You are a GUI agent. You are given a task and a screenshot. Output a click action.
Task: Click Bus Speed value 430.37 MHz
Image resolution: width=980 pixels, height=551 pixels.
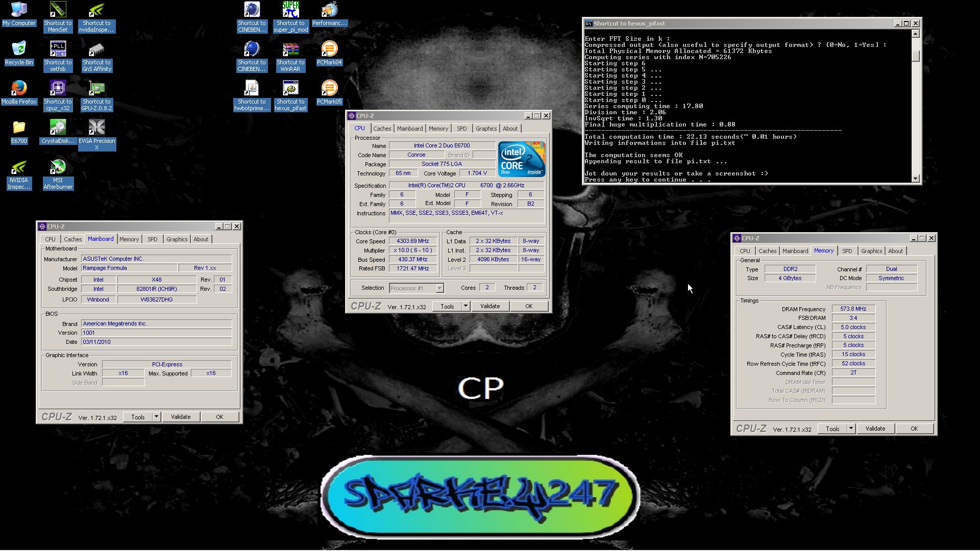(x=412, y=260)
